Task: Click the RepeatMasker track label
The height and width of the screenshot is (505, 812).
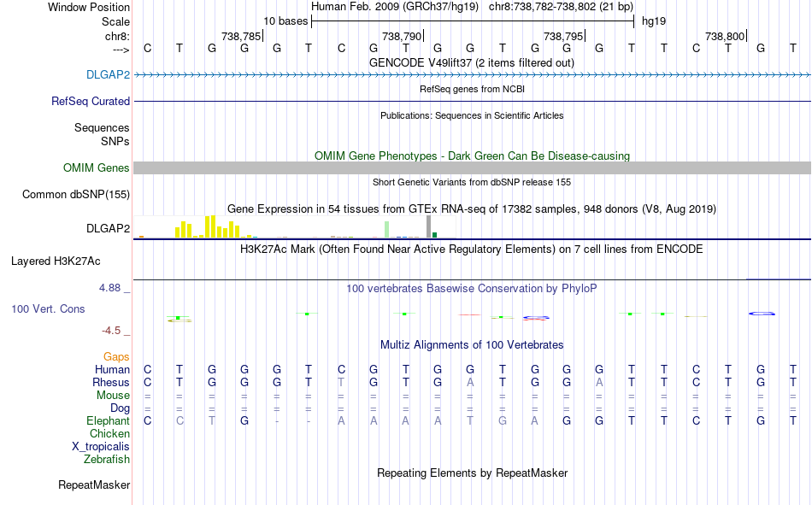Action: (x=94, y=484)
